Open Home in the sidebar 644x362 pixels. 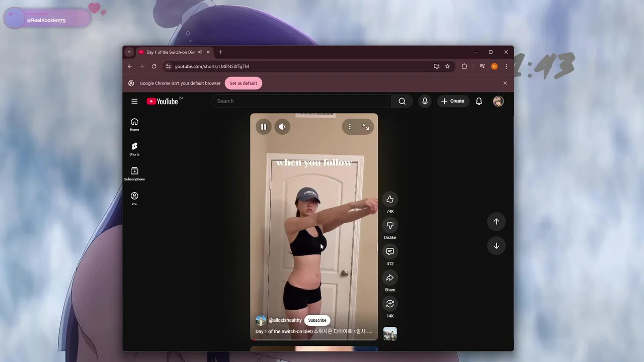134,124
